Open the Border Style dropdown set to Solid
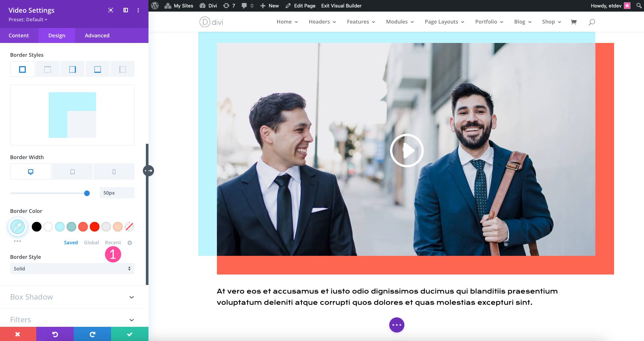The image size is (644, 341). [72, 269]
